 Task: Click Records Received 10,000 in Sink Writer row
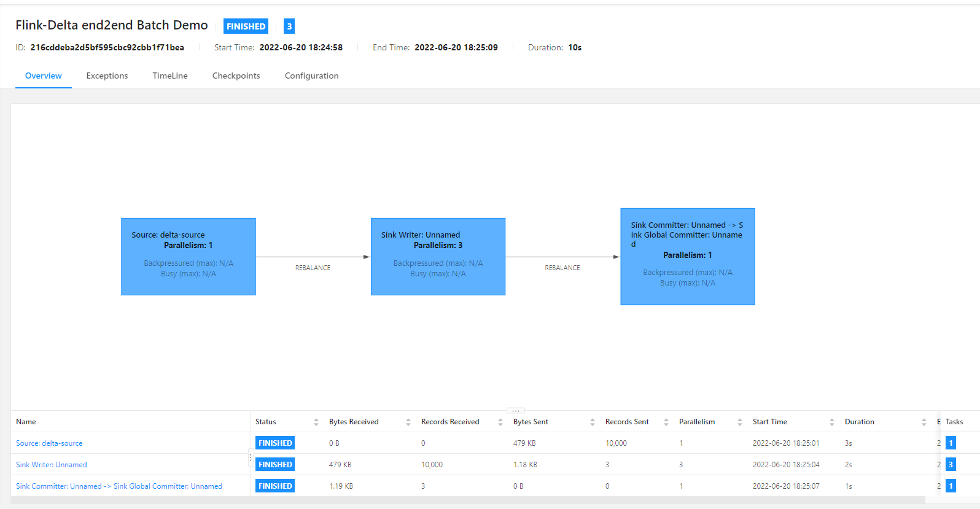click(x=432, y=465)
